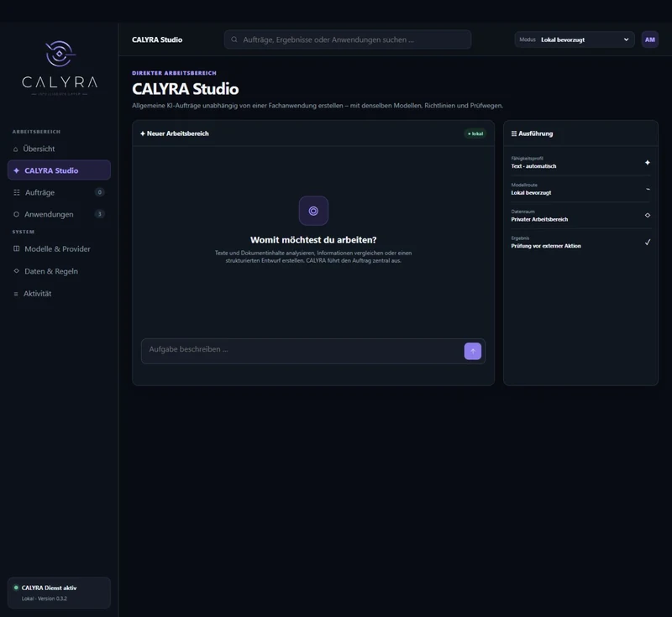Focus the search field for Aufträge and Ergebnisse
The width and height of the screenshot is (672, 617).
click(x=348, y=39)
